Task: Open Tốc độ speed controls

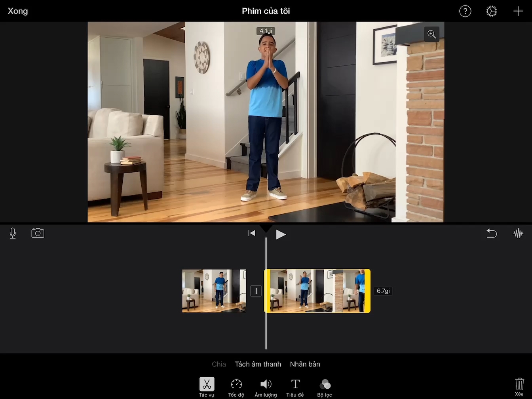Action: 236,387
